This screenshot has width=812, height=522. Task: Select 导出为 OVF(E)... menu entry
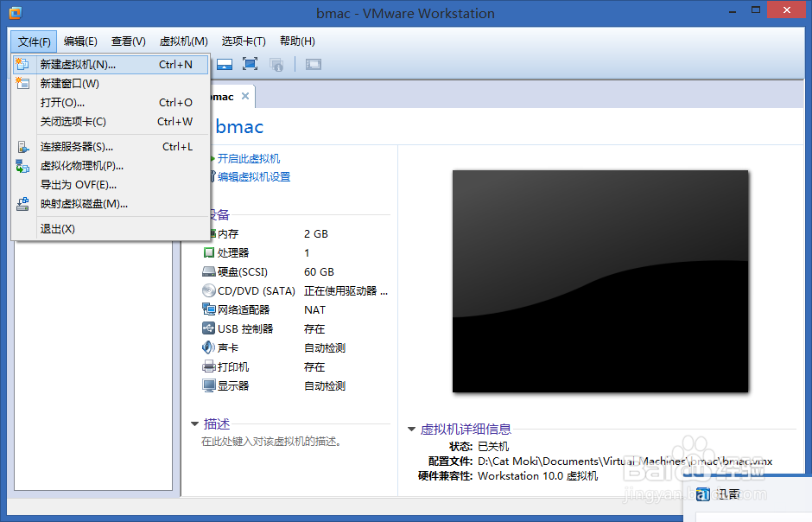111,185
